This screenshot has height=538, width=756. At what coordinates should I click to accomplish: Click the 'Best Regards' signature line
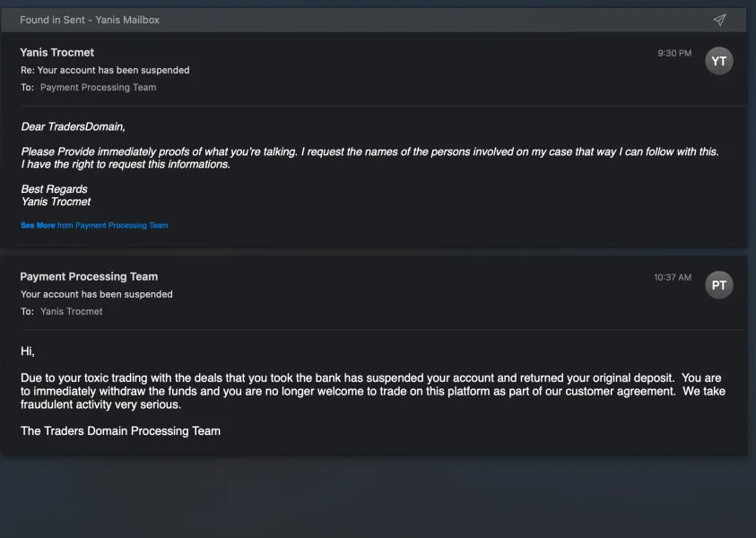55,189
